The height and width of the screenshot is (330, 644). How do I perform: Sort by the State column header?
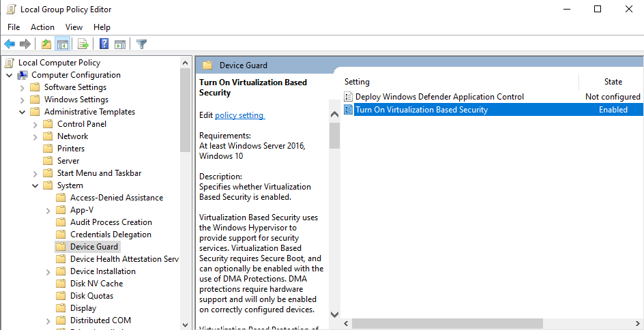click(613, 82)
